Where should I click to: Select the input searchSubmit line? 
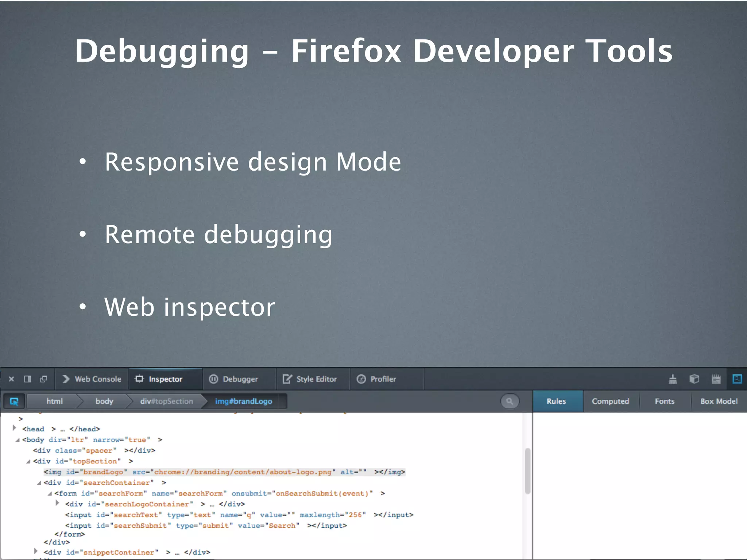[206, 526]
